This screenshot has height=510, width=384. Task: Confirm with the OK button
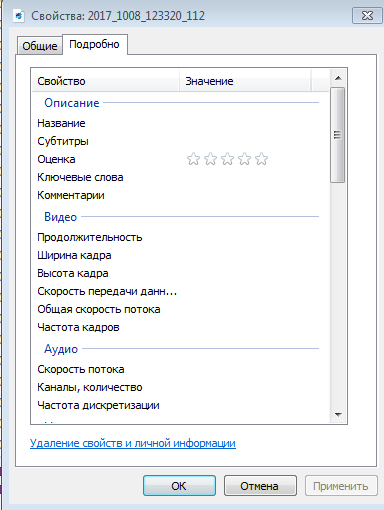[179, 486]
